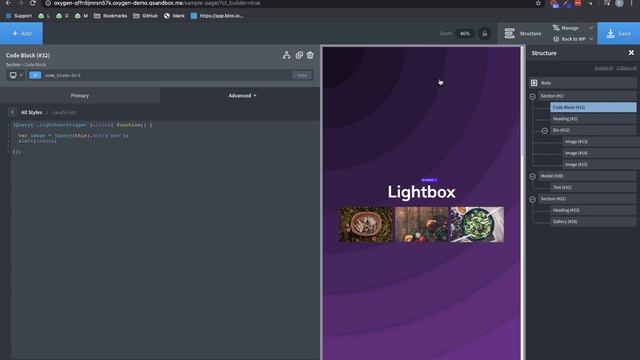
Task: Reload the browser page
Action: coord(33,3)
